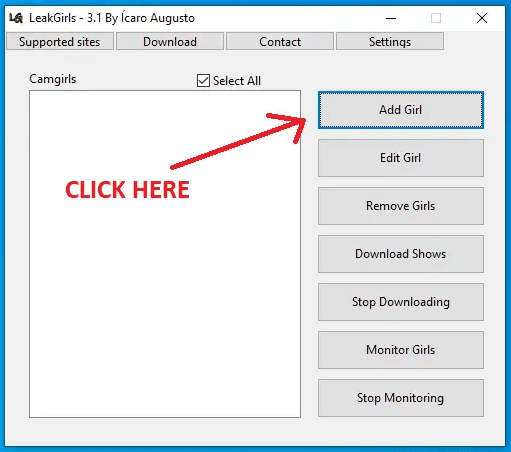The image size is (511, 452).
Task: Click Stop Monitoring button
Action: coord(401,398)
